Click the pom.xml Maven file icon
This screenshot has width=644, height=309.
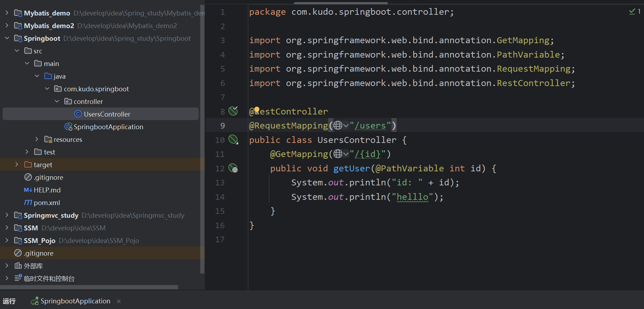pyautogui.click(x=28, y=203)
